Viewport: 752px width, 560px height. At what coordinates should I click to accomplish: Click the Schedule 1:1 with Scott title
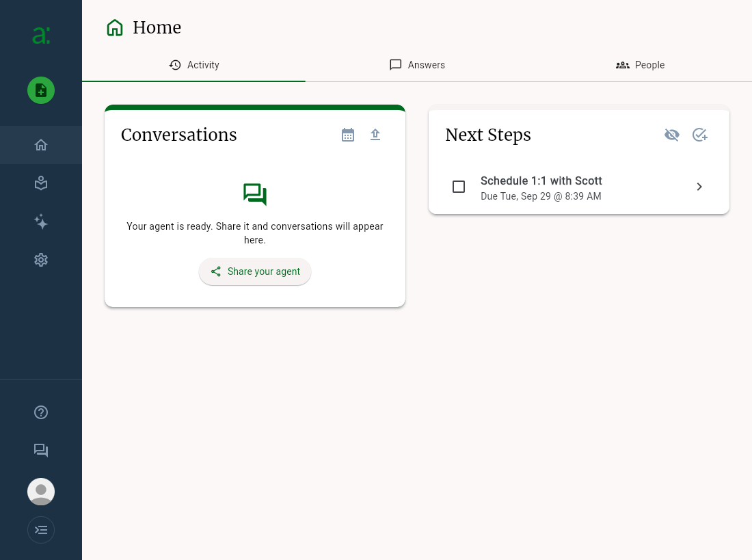[x=541, y=181]
